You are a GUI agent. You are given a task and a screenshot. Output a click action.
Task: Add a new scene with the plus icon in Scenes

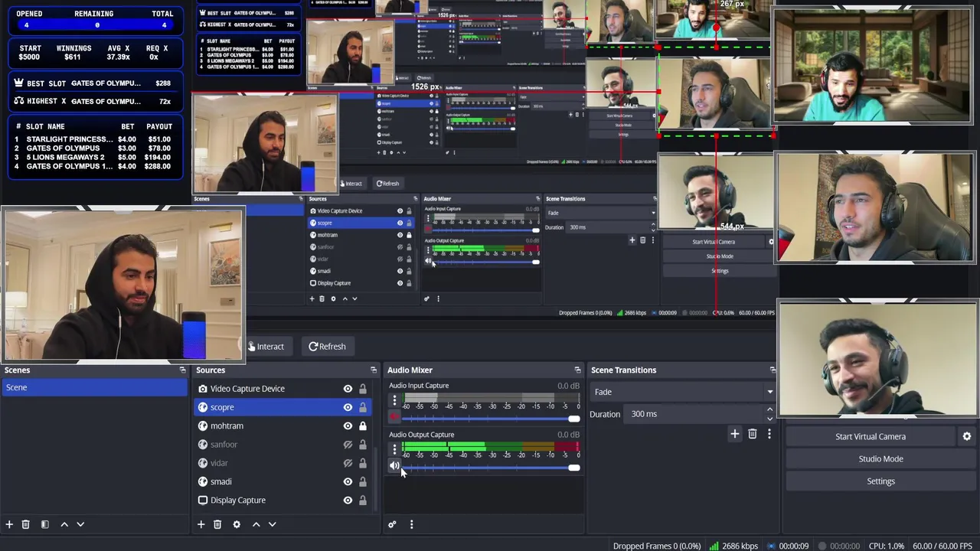9,524
